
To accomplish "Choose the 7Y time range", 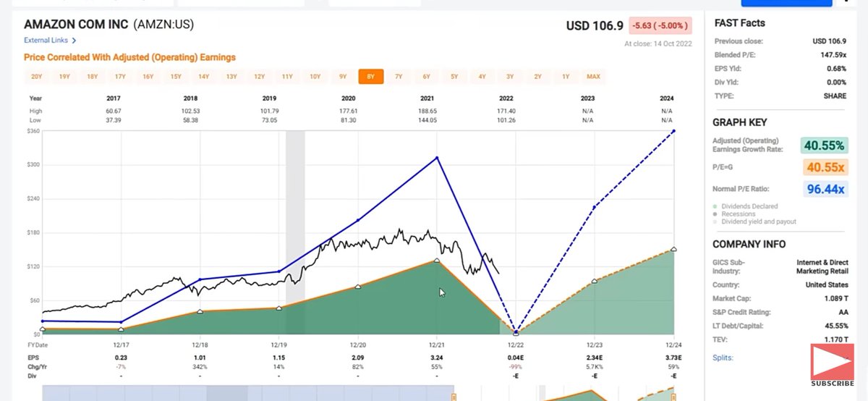I will coord(399,77).
